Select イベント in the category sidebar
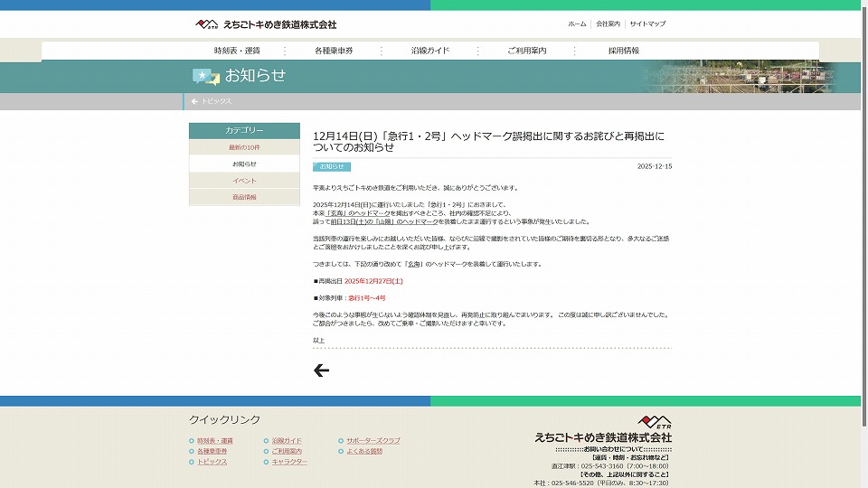The height and width of the screenshot is (488, 868). pos(244,181)
